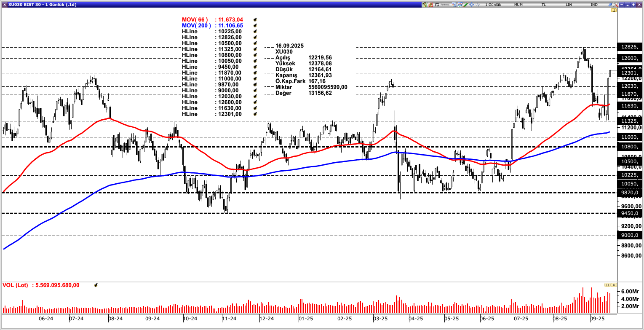Open the 1 Günlük period selector
This screenshot has width=644, height=330.
click(x=493, y=5)
